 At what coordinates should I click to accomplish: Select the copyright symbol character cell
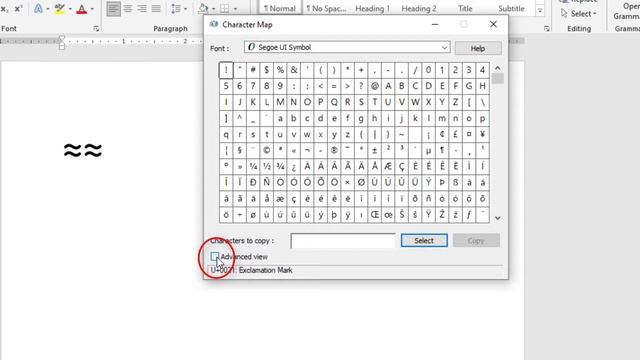[267, 151]
